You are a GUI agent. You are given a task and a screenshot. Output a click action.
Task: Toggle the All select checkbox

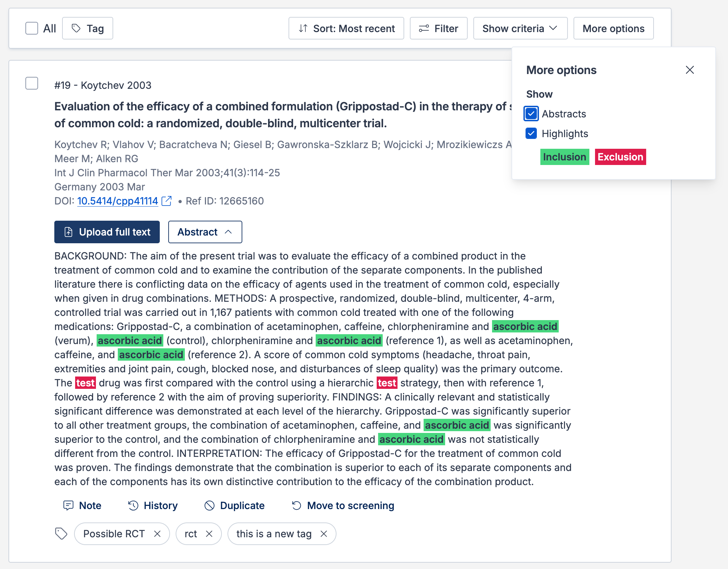[x=32, y=28]
